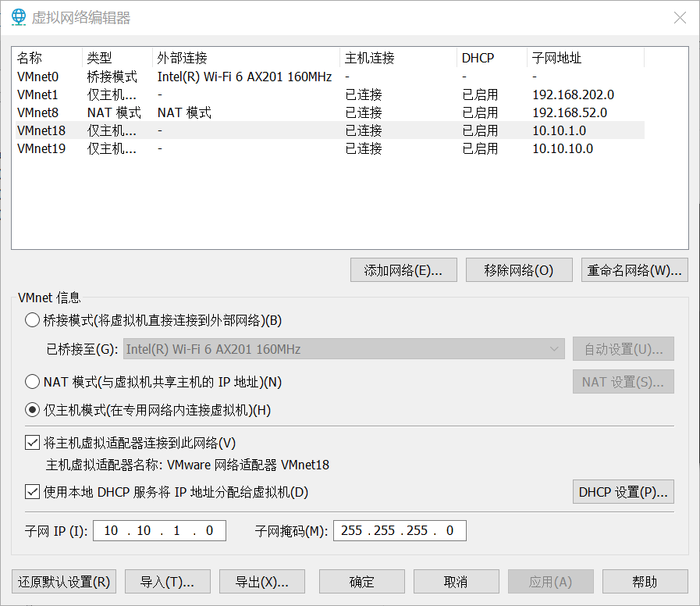Click the 重命名网络(W)... button
Viewport: 700px width, 606px height.
634,270
